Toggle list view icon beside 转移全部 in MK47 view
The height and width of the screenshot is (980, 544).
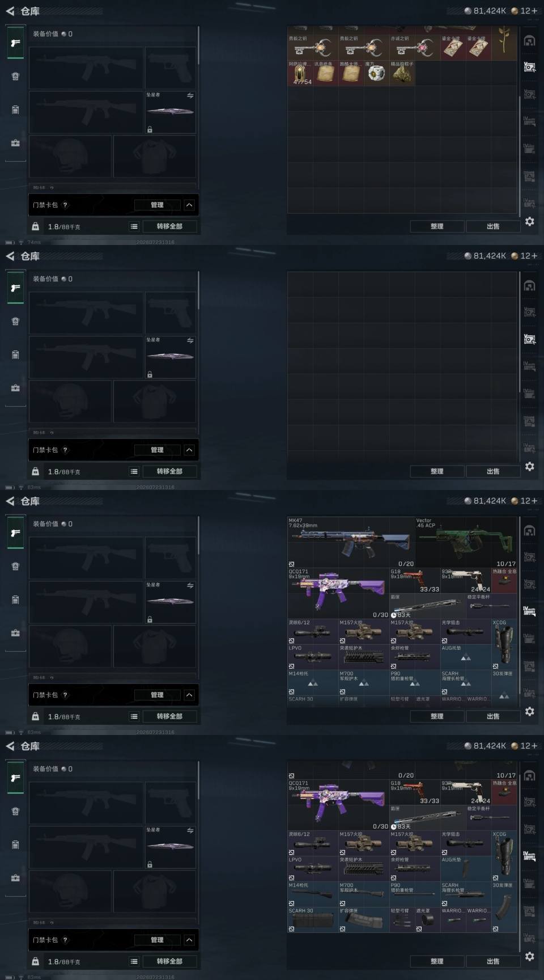tap(134, 716)
